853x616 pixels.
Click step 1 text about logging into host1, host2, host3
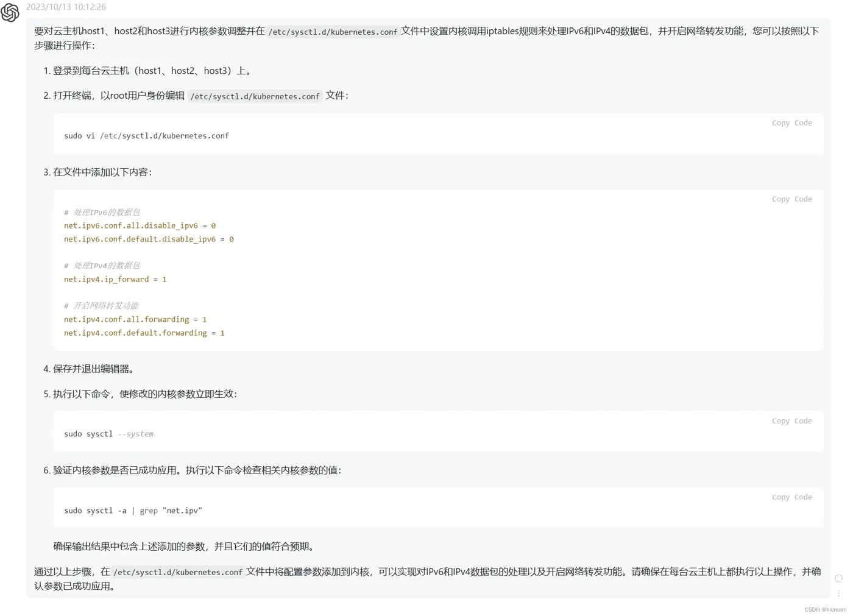[154, 71]
